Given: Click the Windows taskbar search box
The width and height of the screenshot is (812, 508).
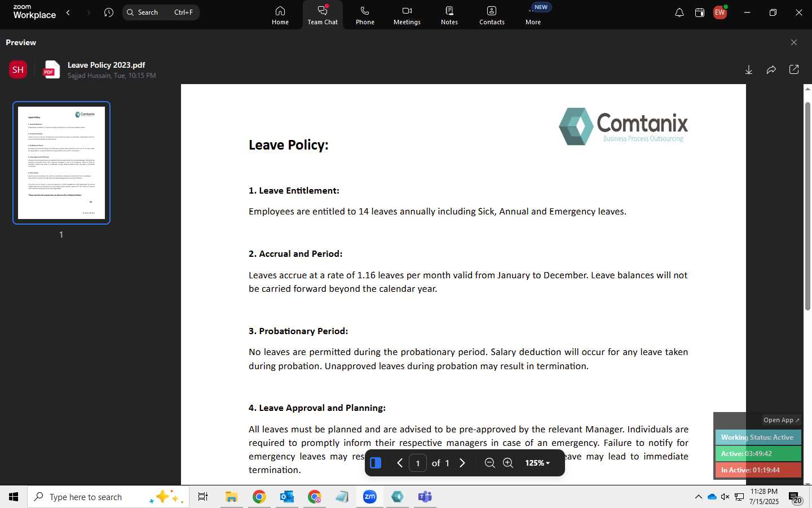Looking at the screenshot, I should click(x=108, y=497).
